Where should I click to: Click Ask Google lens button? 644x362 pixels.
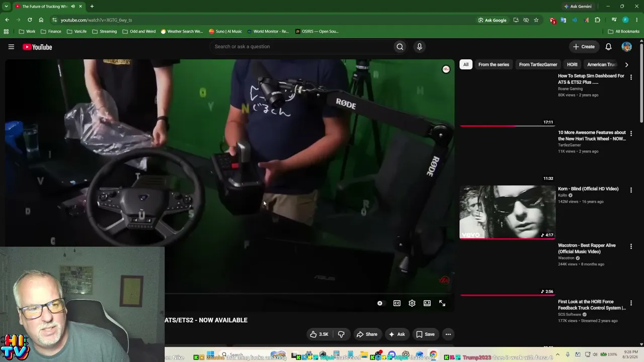[493, 20]
